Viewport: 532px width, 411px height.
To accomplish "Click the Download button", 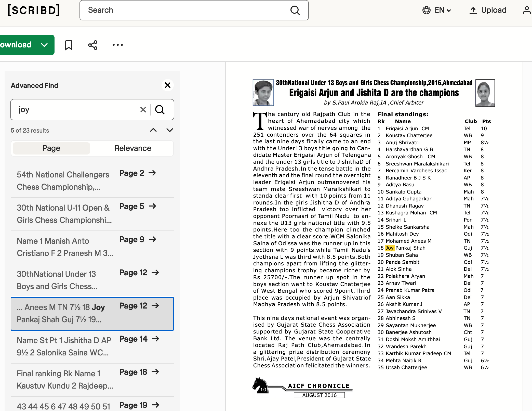I will tap(17, 45).
